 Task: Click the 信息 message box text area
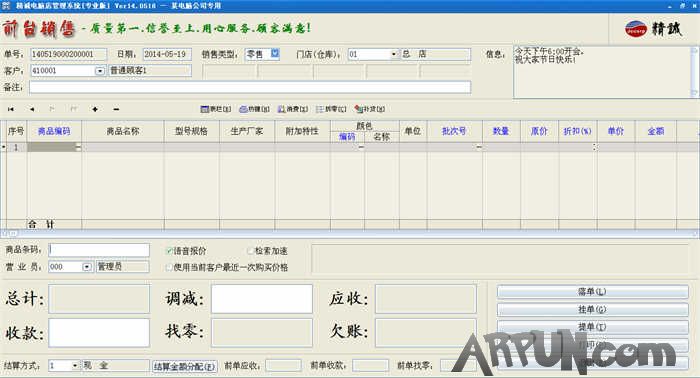click(602, 72)
